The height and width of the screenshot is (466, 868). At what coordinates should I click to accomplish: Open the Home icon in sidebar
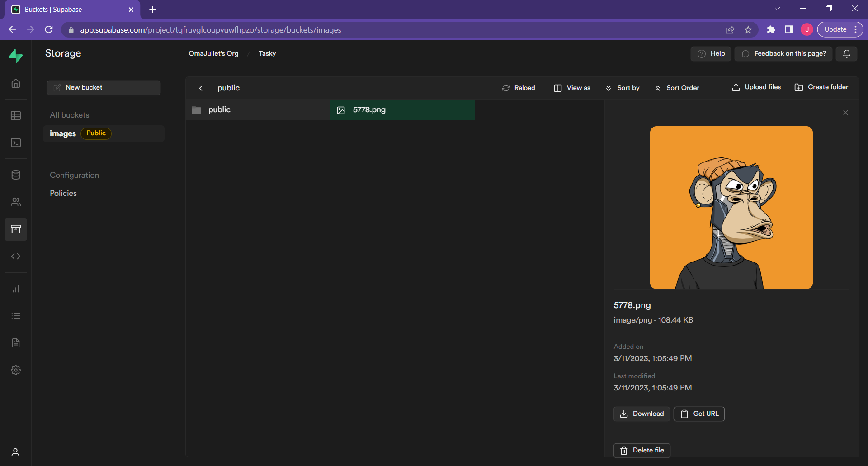(x=16, y=83)
